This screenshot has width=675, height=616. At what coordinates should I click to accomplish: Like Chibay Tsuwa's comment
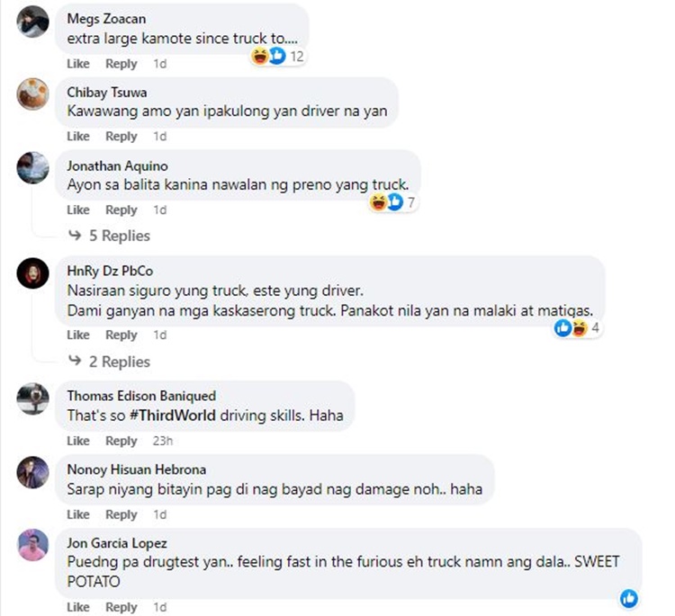78,137
